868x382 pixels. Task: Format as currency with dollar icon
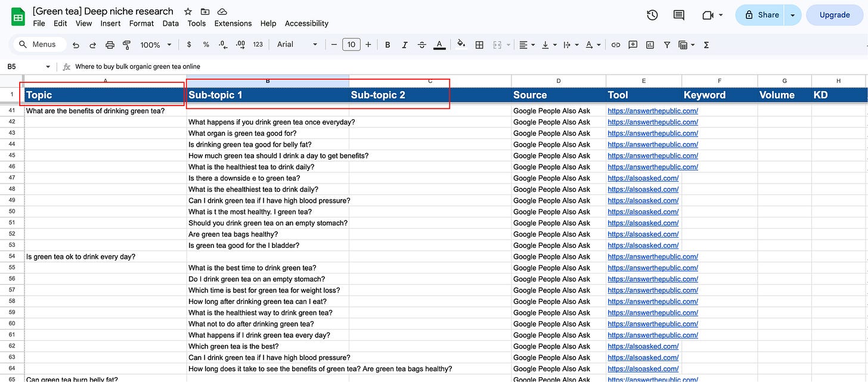[189, 45]
